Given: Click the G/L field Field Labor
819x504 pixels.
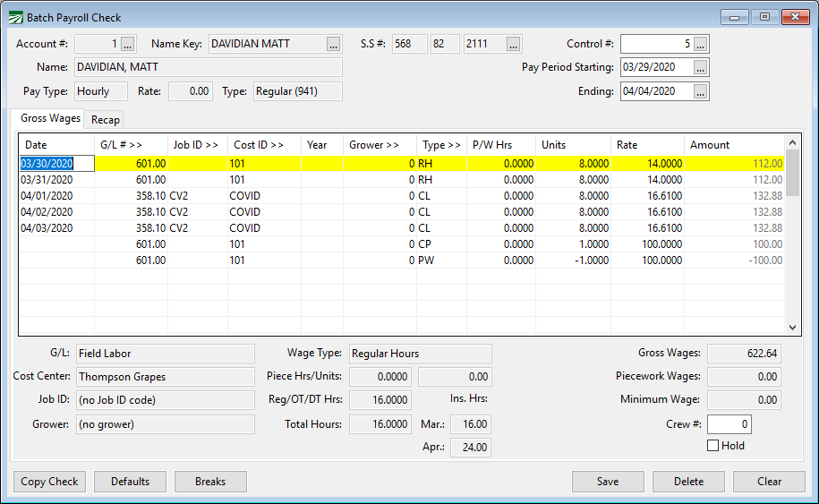Looking at the screenshot, I should pyautogui.click(x=165, y=354).
